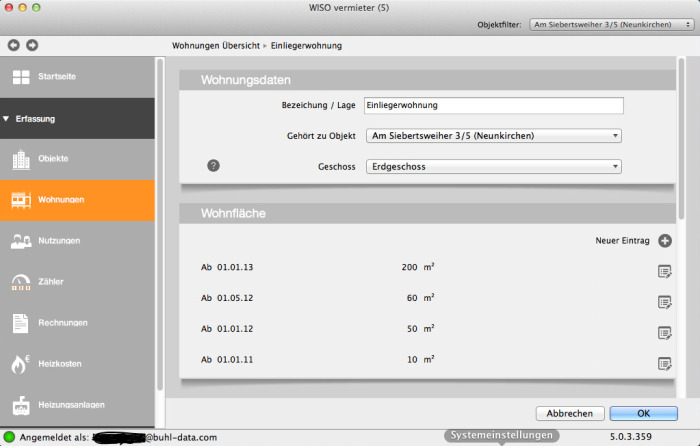Click the Ab 01.05.12 date text
Image resolution: width=700 pixels, height=446 pixels.
point(227,298)
